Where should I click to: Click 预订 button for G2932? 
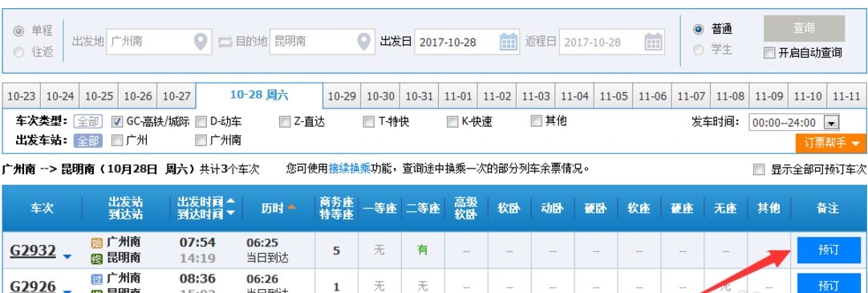pos(829,250)
